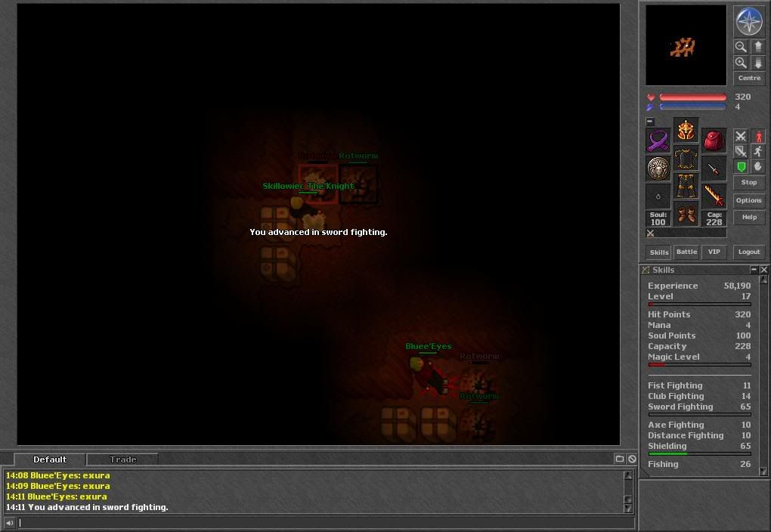Toggle the Skills window button
The height and width of the screenshot is (532, 771).
pyautogui.click(x=659, y=252)
